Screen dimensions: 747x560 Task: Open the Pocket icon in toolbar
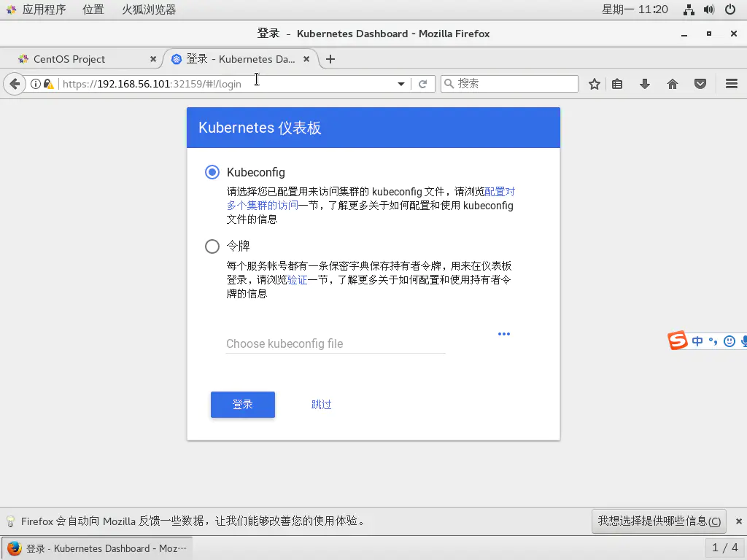(700, 85)
